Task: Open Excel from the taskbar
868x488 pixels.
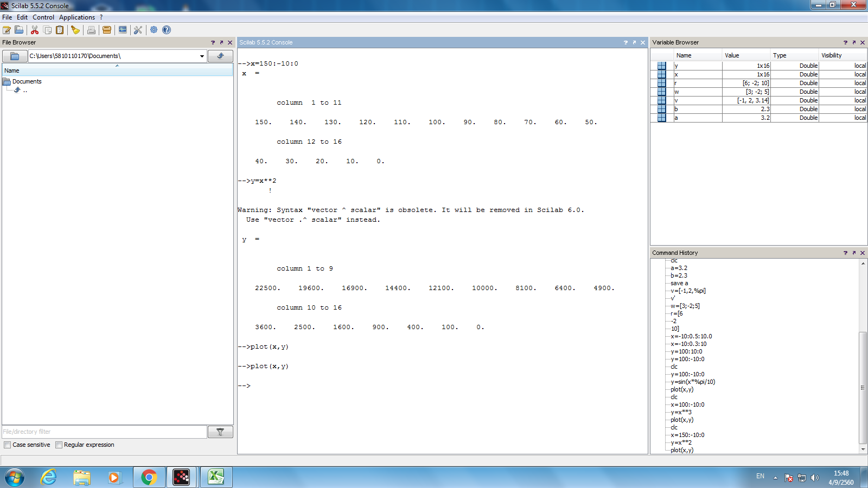Action: pyautogui.click(x=216, y=477)
